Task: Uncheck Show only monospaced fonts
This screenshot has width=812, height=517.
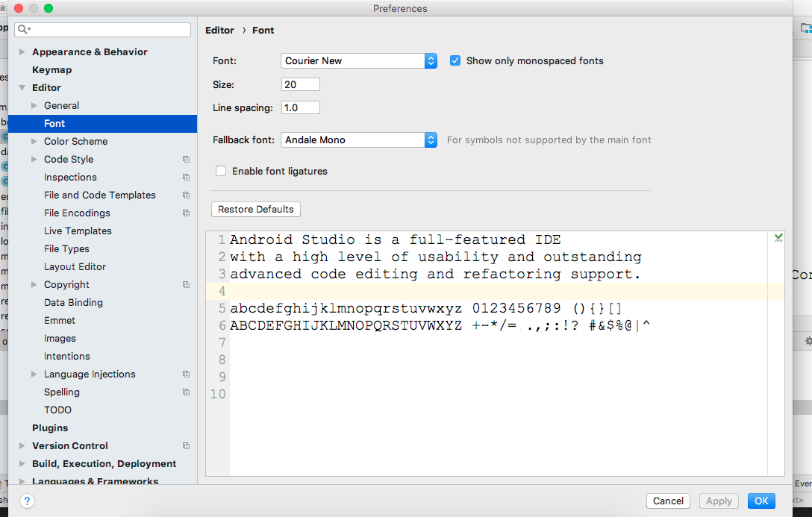Action: pyautogui.click(x=455, y=60)
